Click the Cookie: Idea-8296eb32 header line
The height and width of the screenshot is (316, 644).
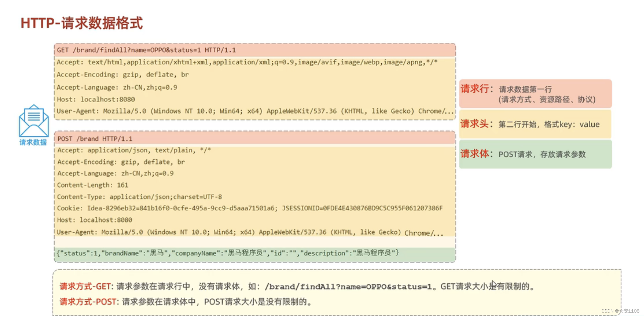(250, 208)
